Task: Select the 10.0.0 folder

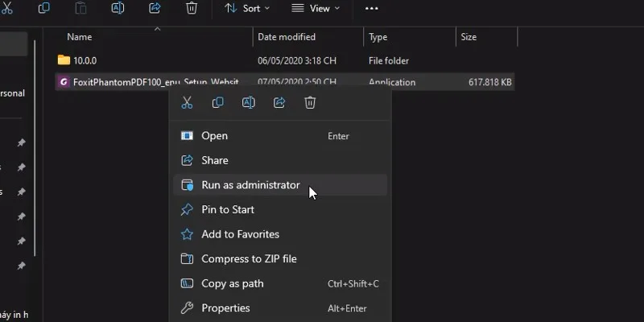Action: [x=85, y=60]
